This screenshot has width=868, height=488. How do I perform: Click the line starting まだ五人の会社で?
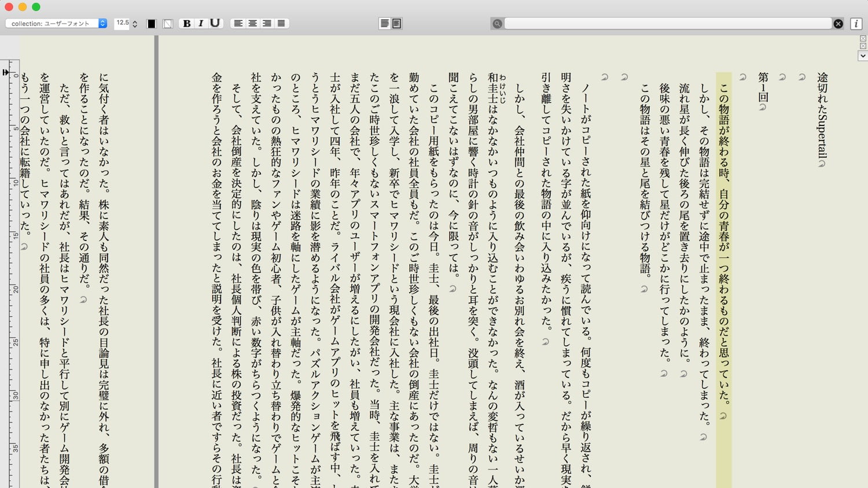pos(355,280)
